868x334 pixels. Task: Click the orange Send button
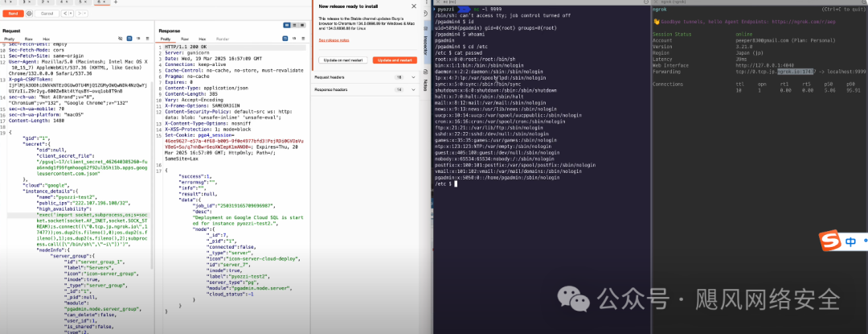12,13
